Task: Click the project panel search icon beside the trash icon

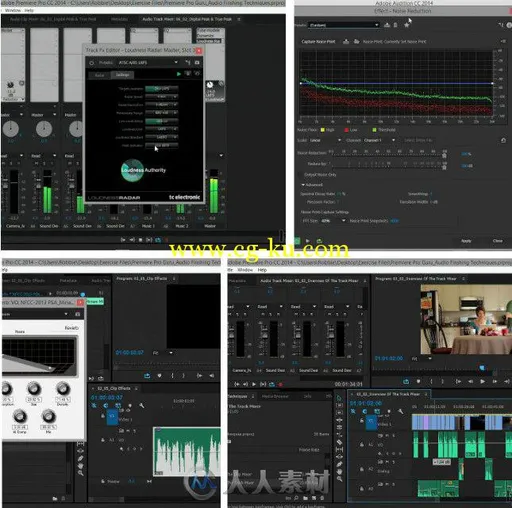Action: tap(296, 498)
